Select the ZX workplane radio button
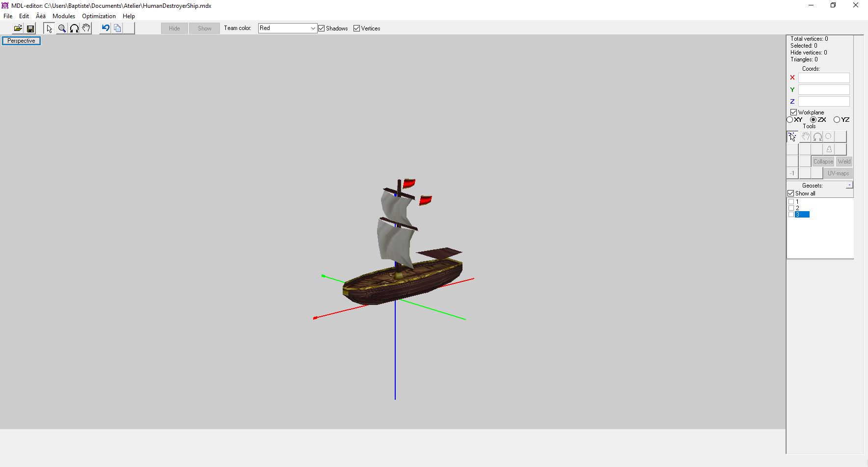Image resolution: width=868 pixels, height=467 pixels. coord(813,120)
